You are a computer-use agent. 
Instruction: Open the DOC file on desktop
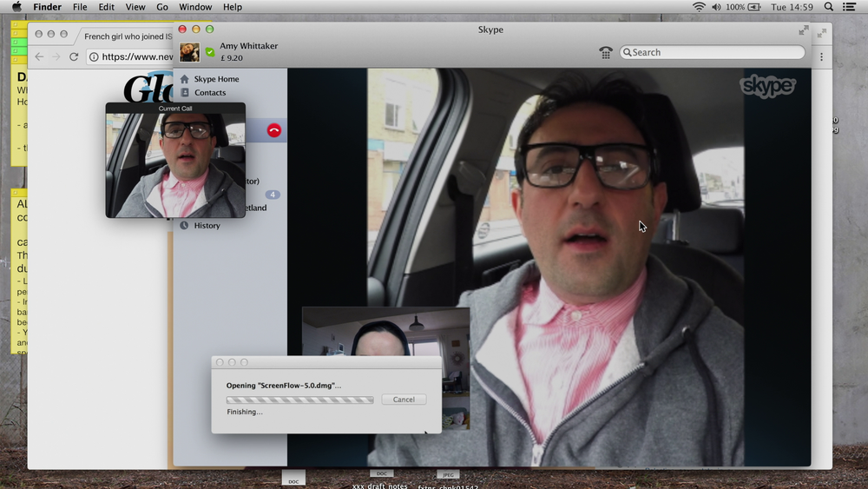[x=293, y=478]
